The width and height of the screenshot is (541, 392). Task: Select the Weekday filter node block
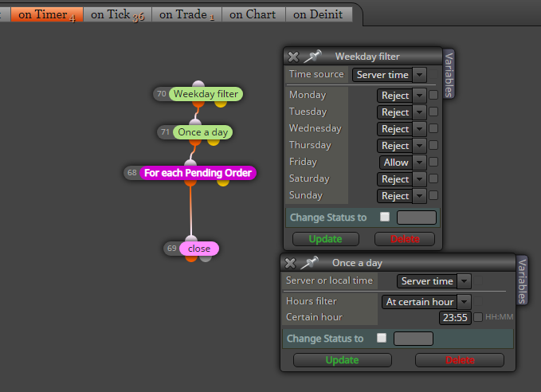(x=206, y=94)
